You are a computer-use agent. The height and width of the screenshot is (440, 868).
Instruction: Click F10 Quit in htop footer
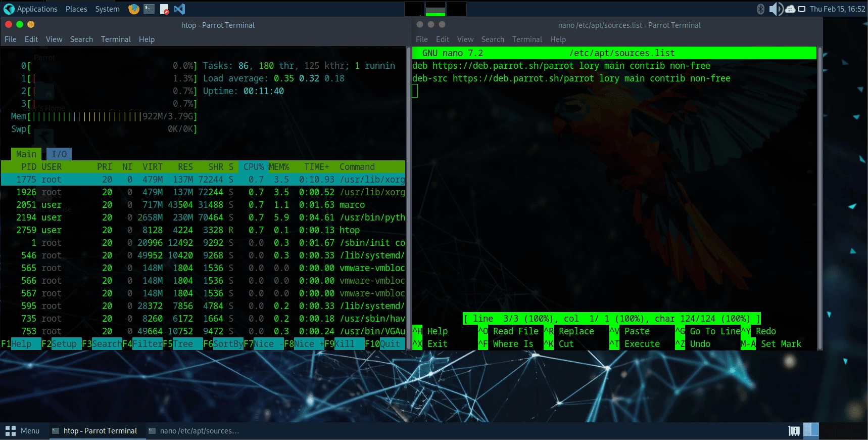385,344
